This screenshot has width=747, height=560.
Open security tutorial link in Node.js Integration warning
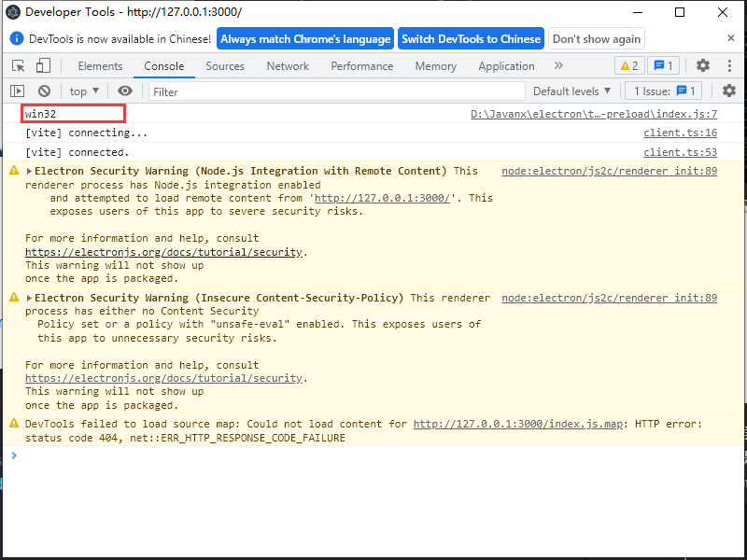coord(163,252)
